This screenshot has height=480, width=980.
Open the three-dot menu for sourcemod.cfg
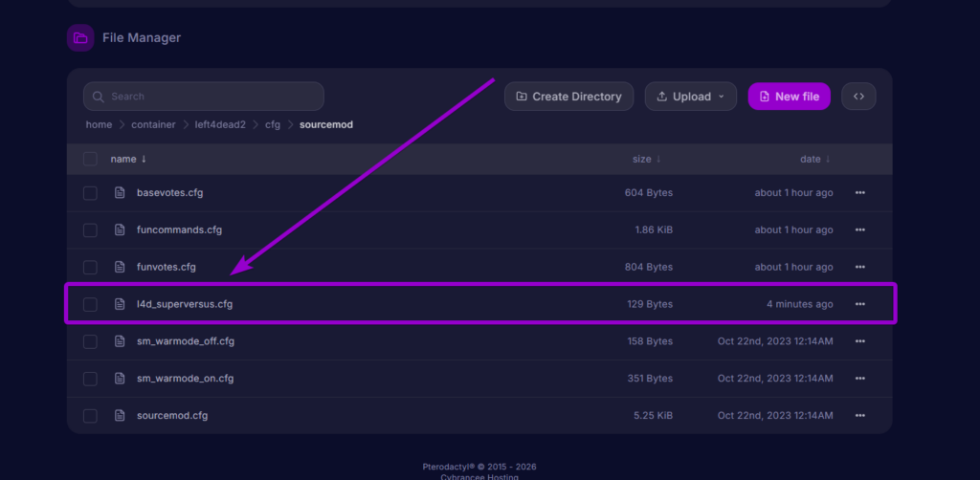click(x=859, y=416)
